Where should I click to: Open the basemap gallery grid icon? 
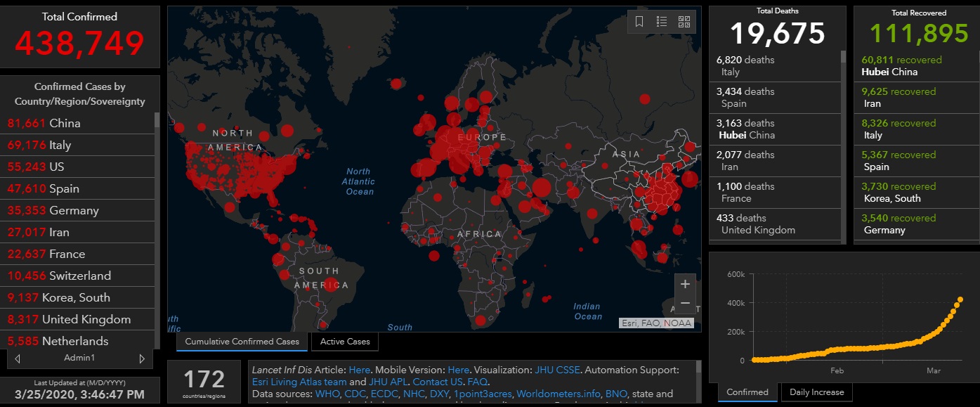pyautogui.click(x=684, y=22)
